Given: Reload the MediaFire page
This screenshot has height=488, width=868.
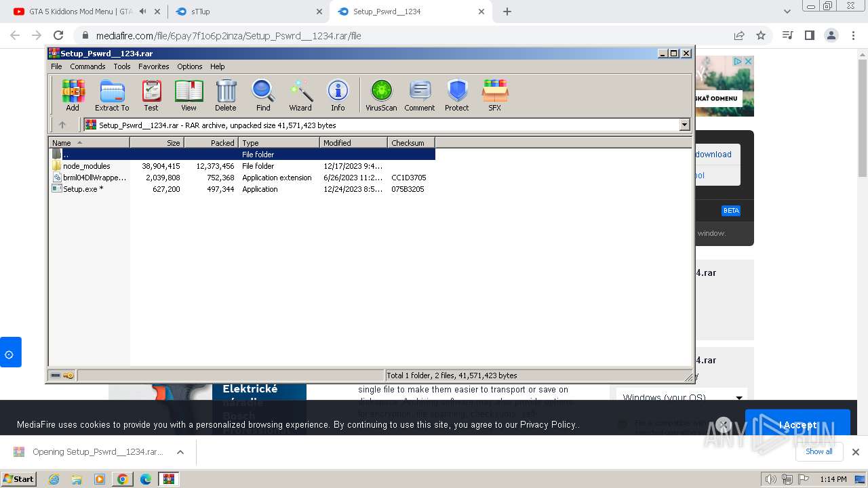Looking at the screenshot, I should [x=58, y=35].
